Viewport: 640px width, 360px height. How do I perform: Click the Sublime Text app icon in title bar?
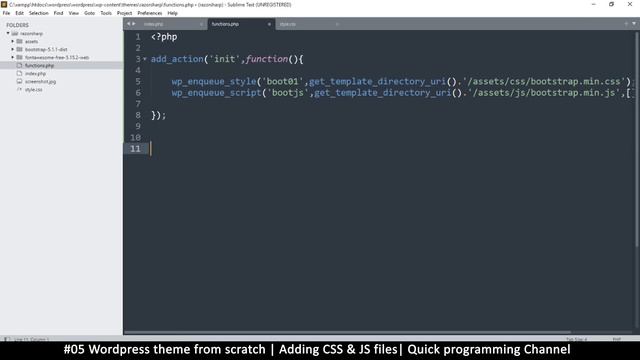[x=4, y=4]
